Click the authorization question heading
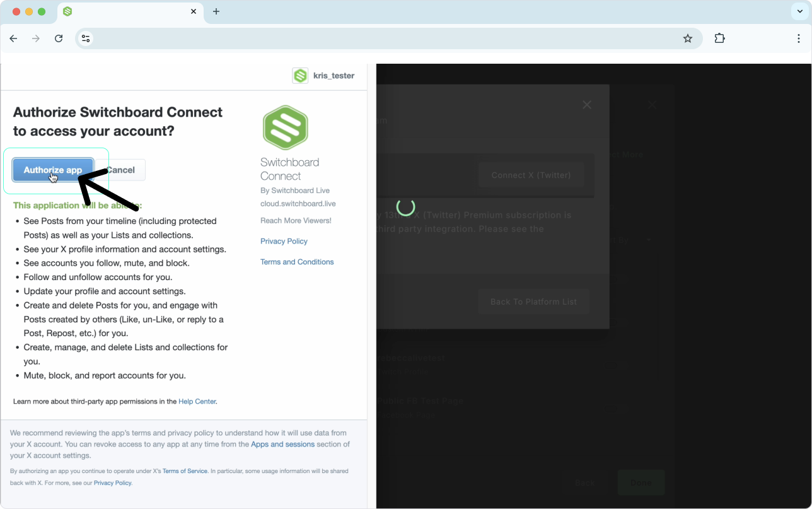Screen dimensions: 812x509 click(118, 122)
